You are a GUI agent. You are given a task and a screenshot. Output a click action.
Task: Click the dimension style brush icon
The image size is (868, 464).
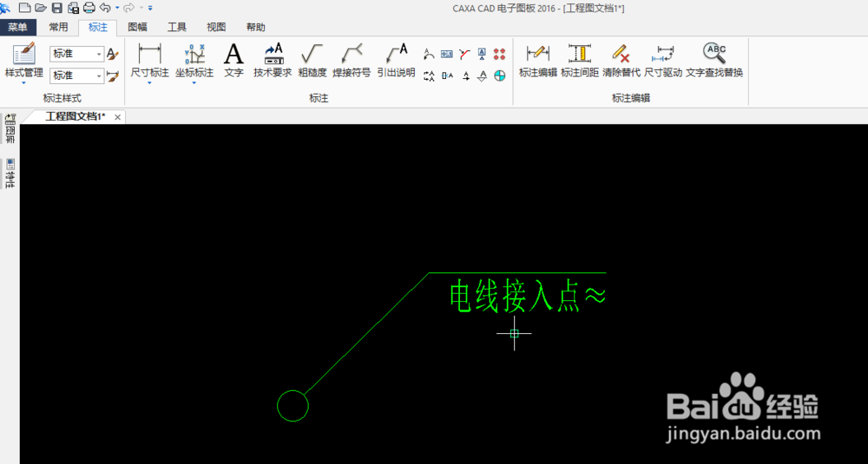click(112, 75)
